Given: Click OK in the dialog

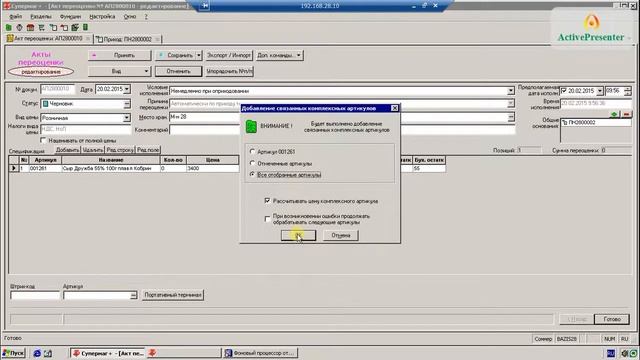Looking at the screenshot, I should coord(298,235).
